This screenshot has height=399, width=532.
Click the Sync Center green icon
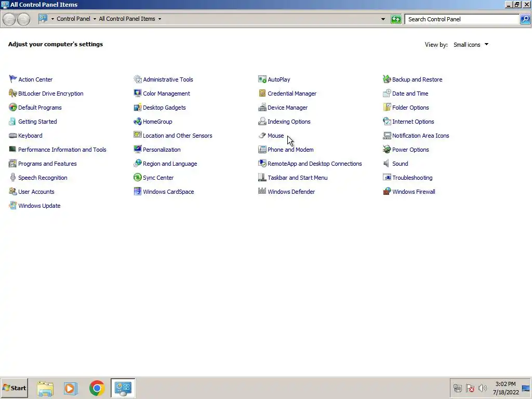point(137,178)
